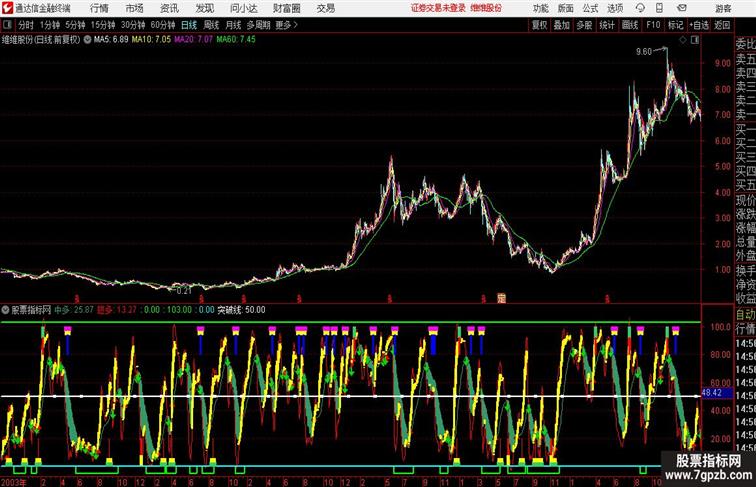Activate the 画线 drawing tool button

(x=630, y=25)
